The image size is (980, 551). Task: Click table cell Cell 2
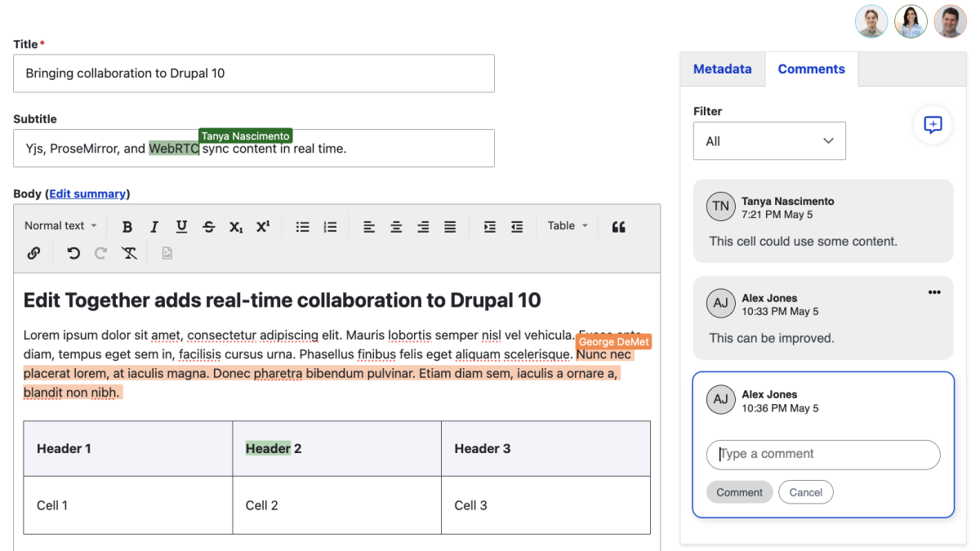point(337,505)
